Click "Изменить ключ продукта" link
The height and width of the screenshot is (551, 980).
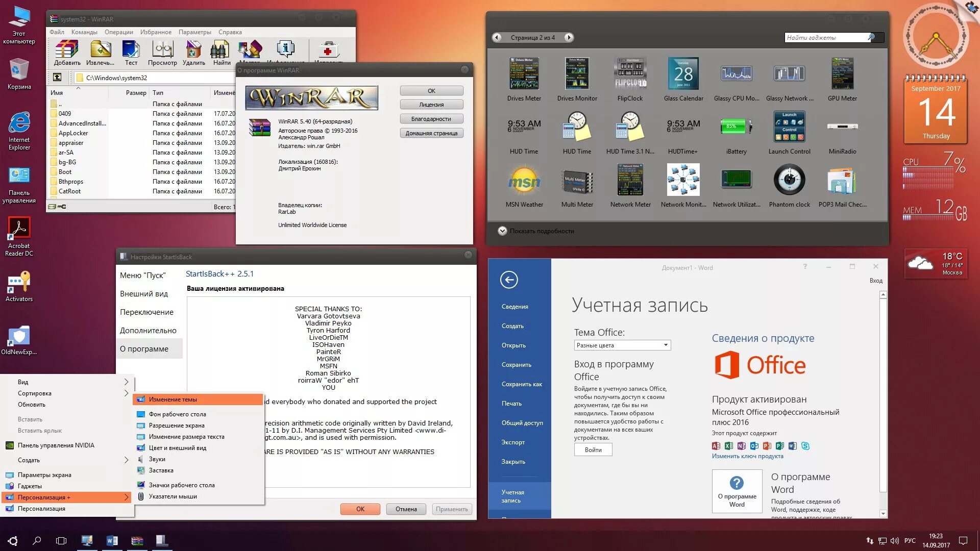click(x=747, y=456)
